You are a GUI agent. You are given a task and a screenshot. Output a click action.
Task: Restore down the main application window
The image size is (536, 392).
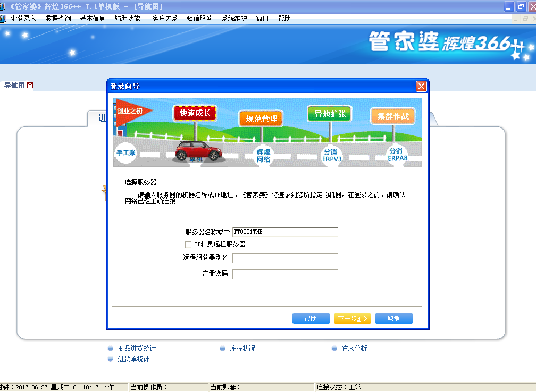pyautogui.click(x=521, y=7)
